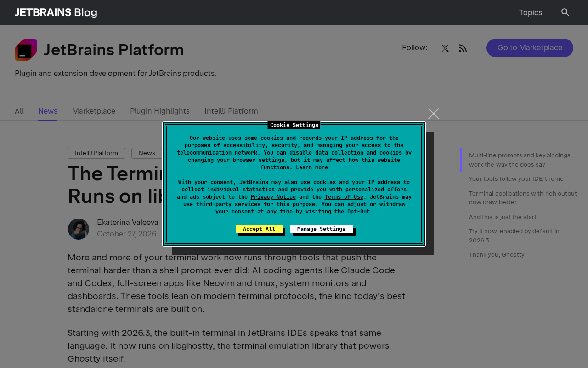The width and height of the screenshot is (588, 368).
Task: Click Ekaterina Valeeva's avatar photo
Action: (x=79, y=229)
